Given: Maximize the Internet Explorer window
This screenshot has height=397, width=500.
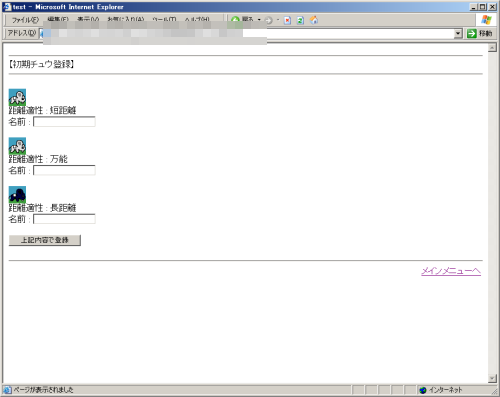Looking at the screenshot, I should coord(482,7).
